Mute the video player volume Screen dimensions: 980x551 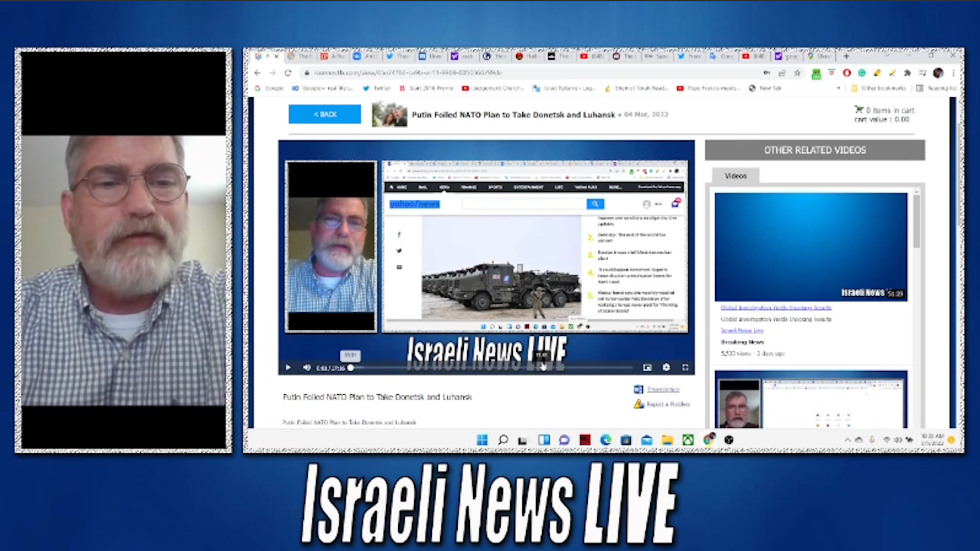coord(306,368)
